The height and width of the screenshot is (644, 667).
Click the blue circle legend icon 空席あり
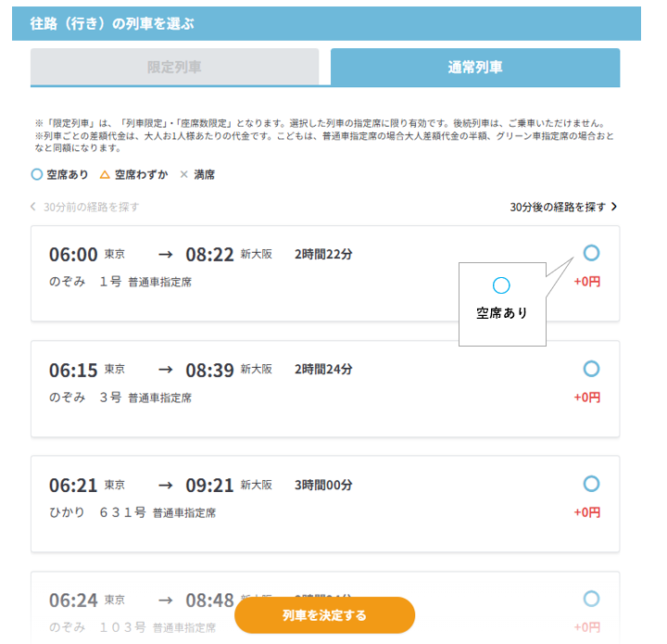tap(36, 174)
